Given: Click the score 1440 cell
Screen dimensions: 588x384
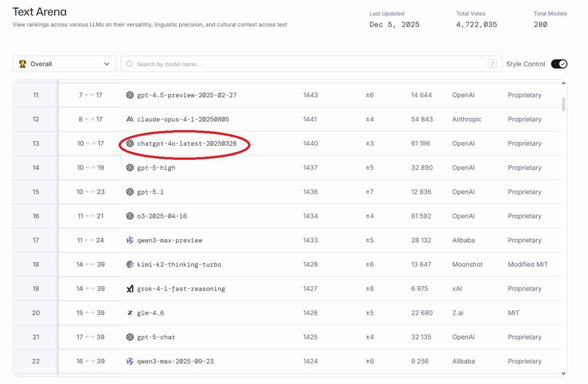Looking at the screenshot, I should tap(311, 144).
